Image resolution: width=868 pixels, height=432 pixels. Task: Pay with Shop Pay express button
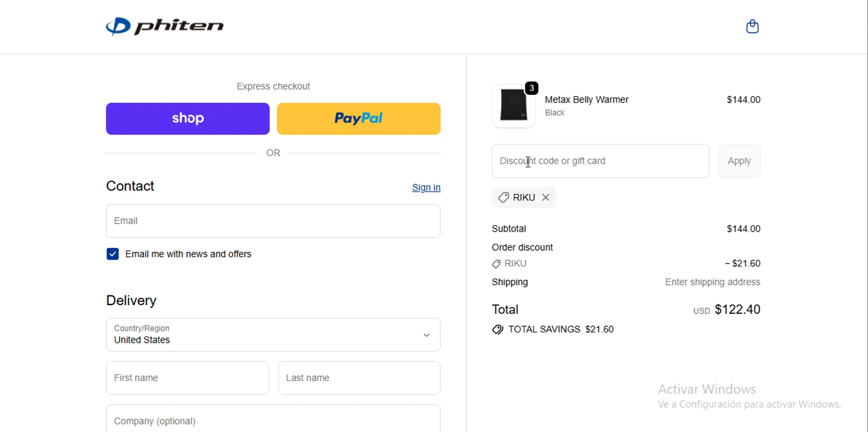pyautogui.click(x=187, y=119)
